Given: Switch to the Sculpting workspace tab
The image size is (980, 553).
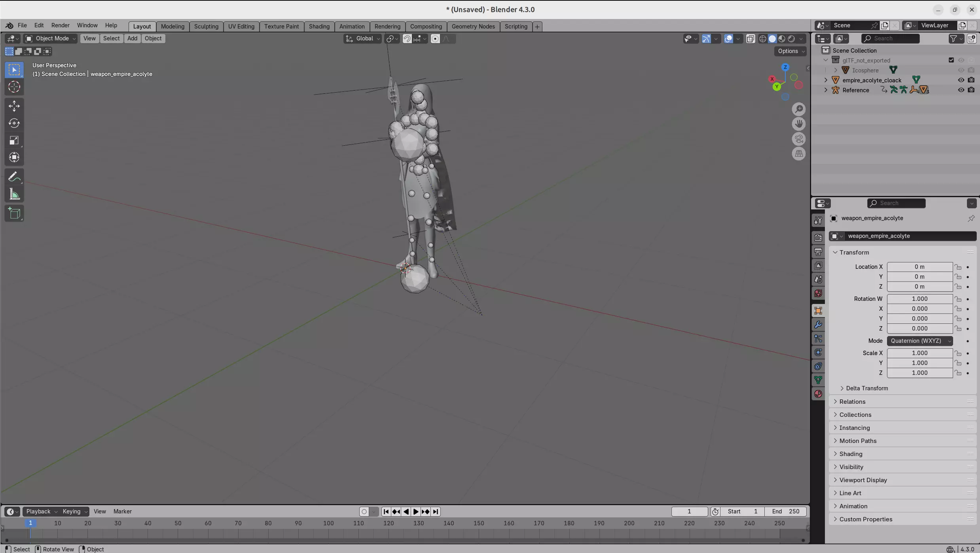Looking at the screenshot, I should tap(206, 27).
